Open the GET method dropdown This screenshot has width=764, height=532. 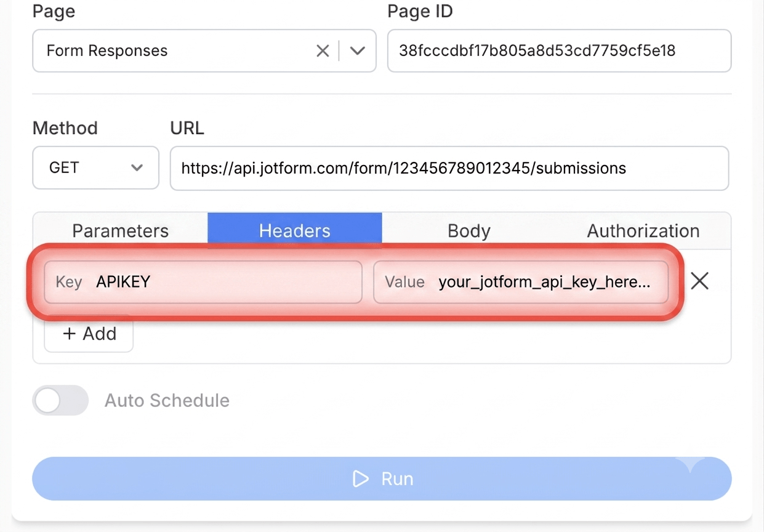(x=95, y=167)
